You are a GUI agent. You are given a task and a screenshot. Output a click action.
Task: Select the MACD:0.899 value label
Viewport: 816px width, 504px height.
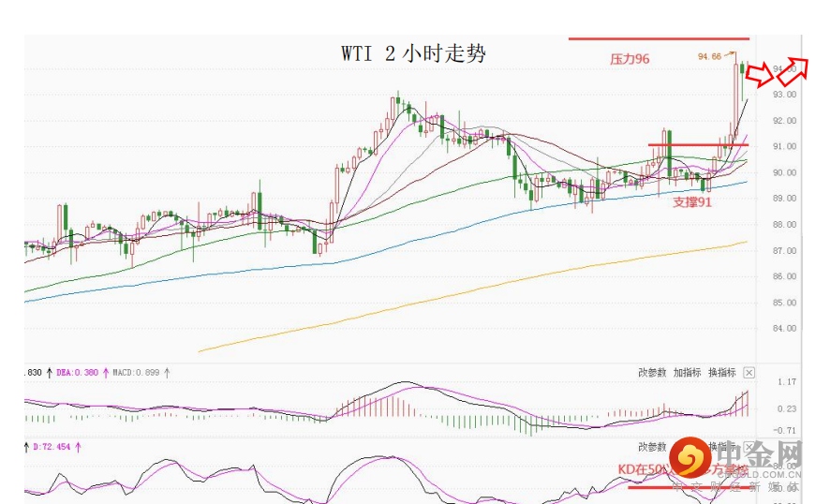[136, 373]
